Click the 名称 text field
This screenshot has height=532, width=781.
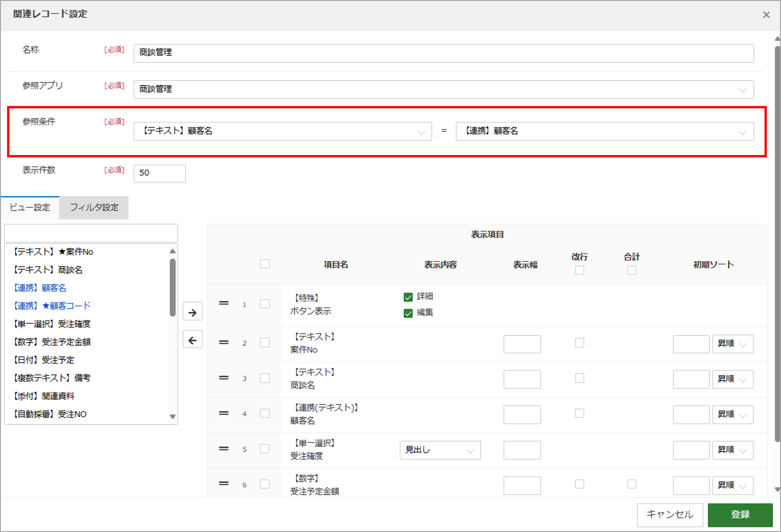pos(444,53)
